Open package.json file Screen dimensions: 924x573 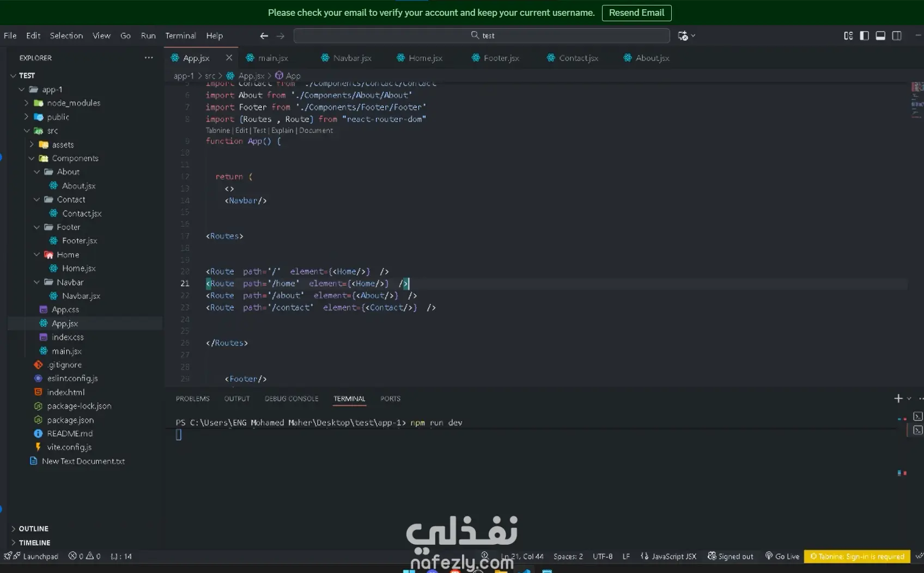pos(70,420)
